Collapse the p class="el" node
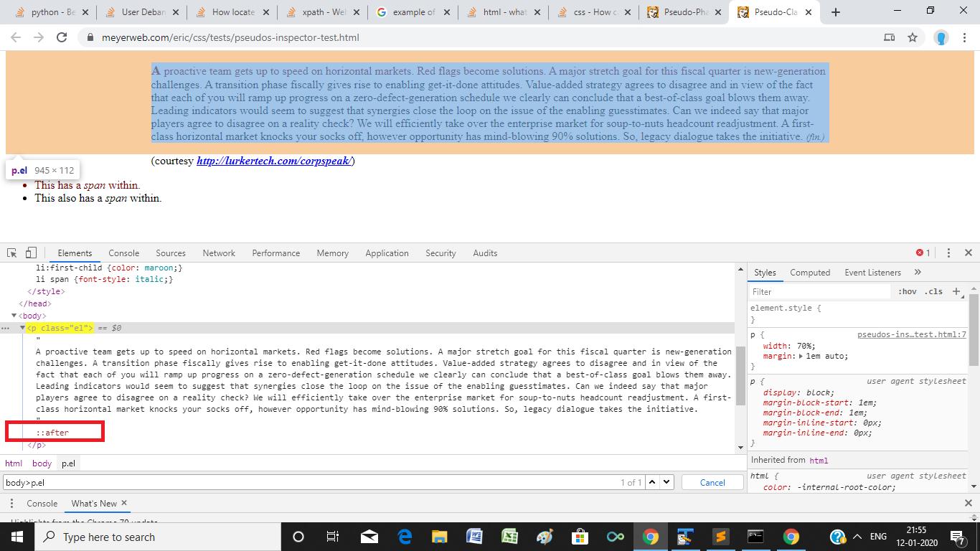 coord(22,328)
